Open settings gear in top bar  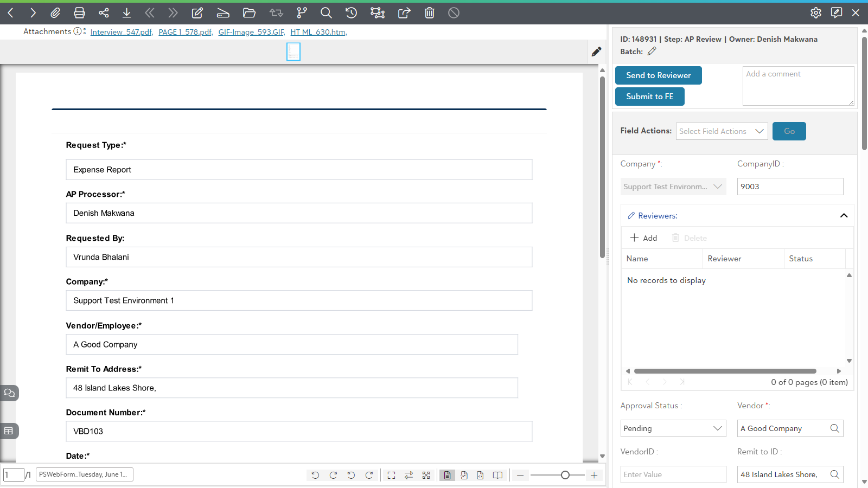[816, 12]
